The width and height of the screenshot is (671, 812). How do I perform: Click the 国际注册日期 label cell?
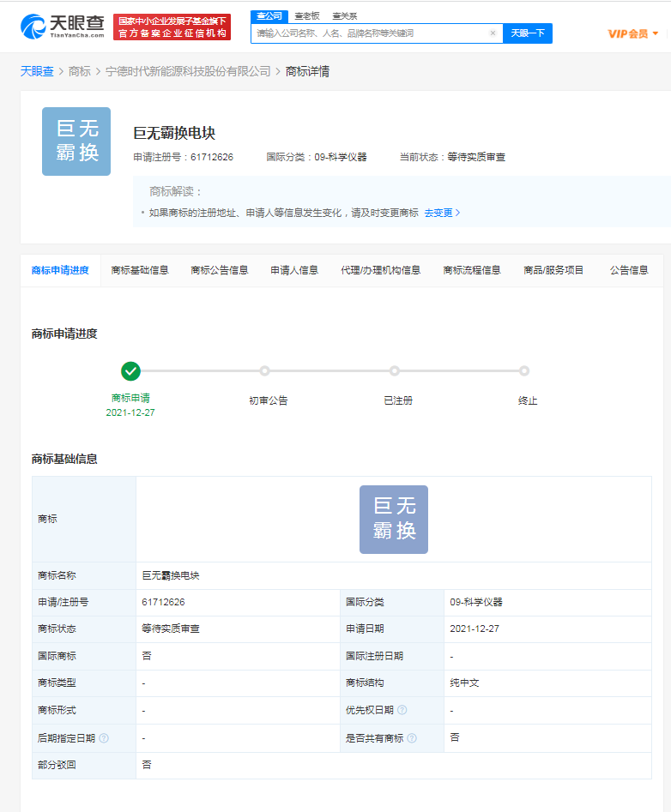(x=392, y=656)
